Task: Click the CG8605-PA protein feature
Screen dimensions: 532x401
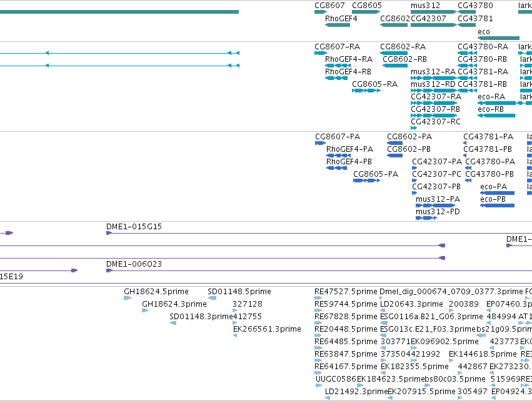Action: 366,181
